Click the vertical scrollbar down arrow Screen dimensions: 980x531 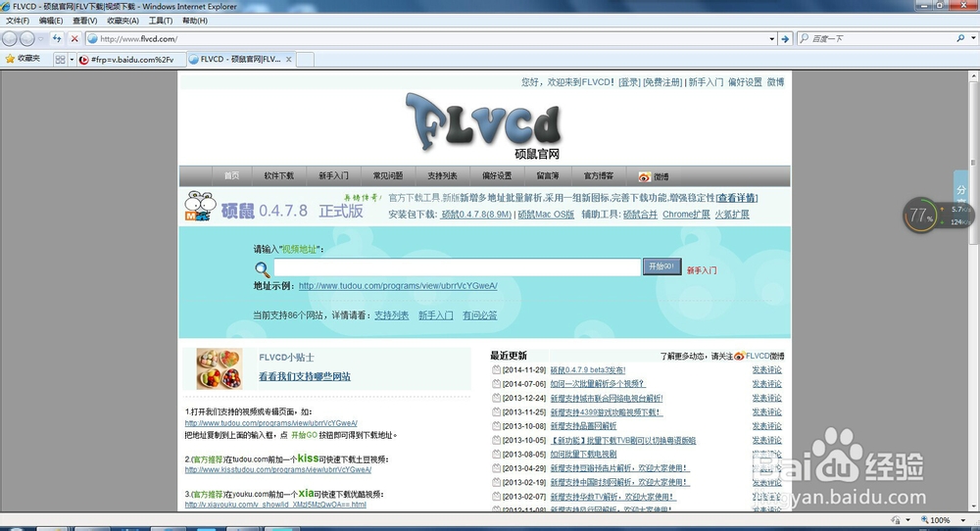tap(973, 506)
